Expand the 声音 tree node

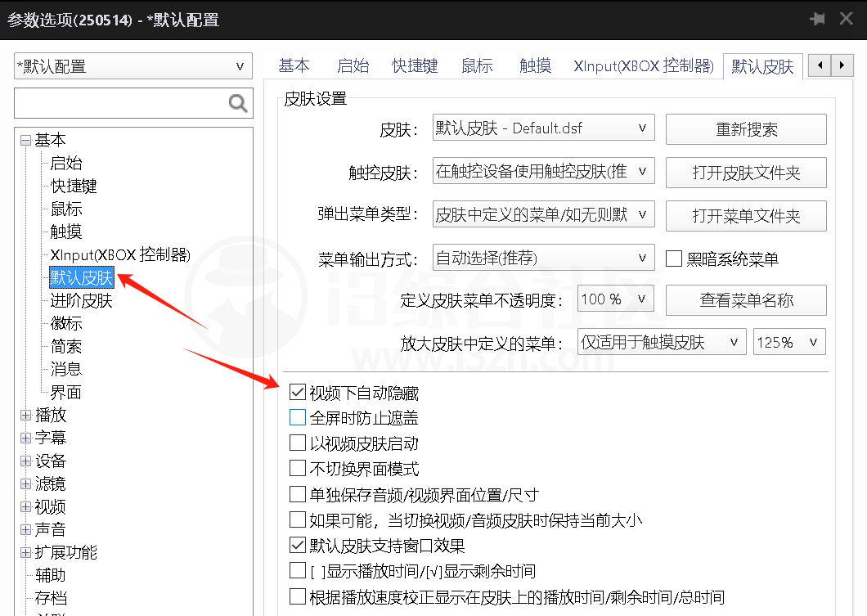pos(25,529)
